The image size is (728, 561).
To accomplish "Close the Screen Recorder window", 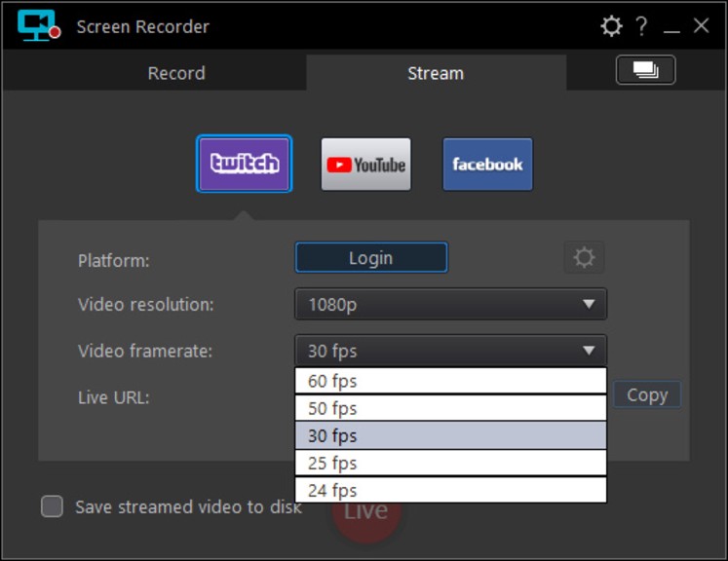I will [701, 25].
